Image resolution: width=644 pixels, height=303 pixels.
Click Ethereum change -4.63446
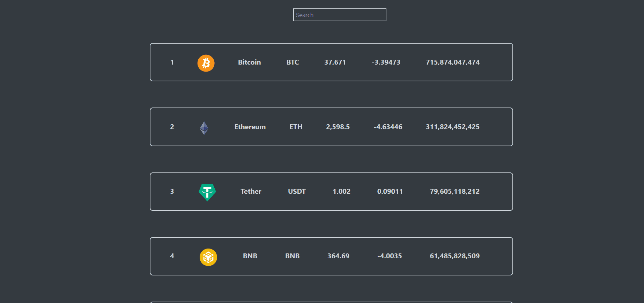[388, 127]
